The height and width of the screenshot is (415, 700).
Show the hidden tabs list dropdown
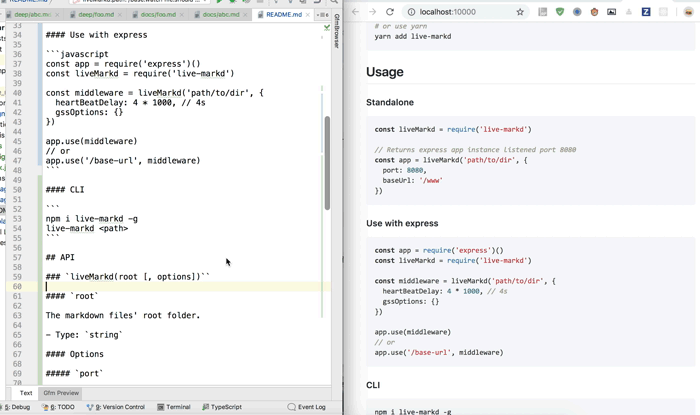pyautogui.click(x=323, y=15)
